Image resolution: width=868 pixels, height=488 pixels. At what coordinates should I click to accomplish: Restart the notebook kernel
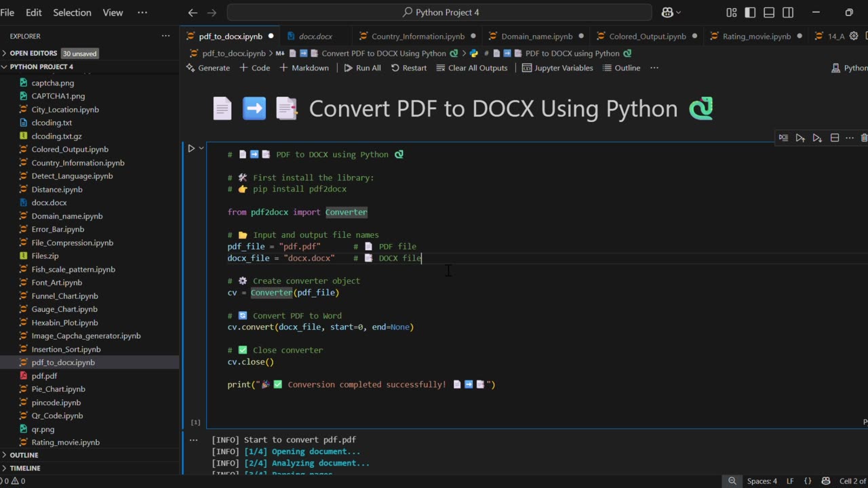click(409, 68)
